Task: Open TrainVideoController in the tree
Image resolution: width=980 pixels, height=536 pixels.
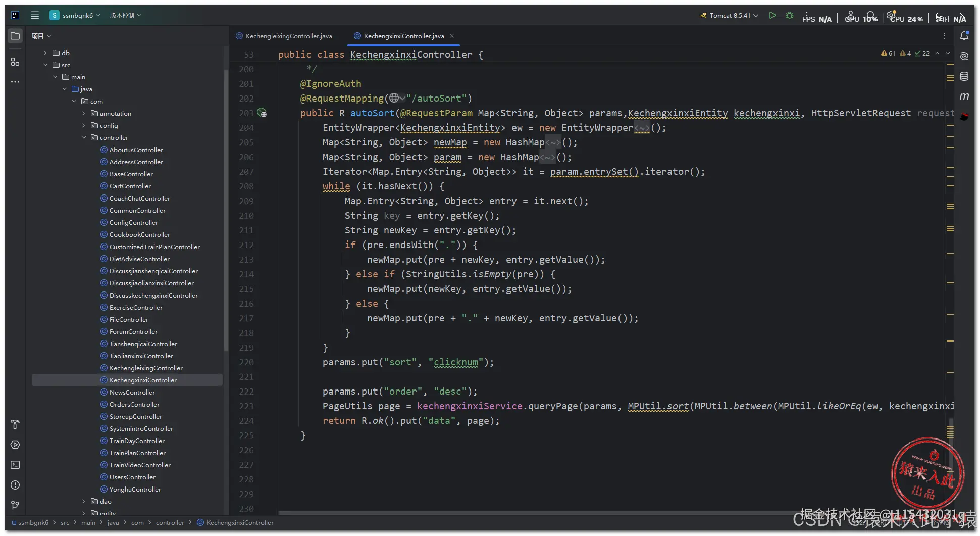Action: pyautogui.click(x=140, y=465)
